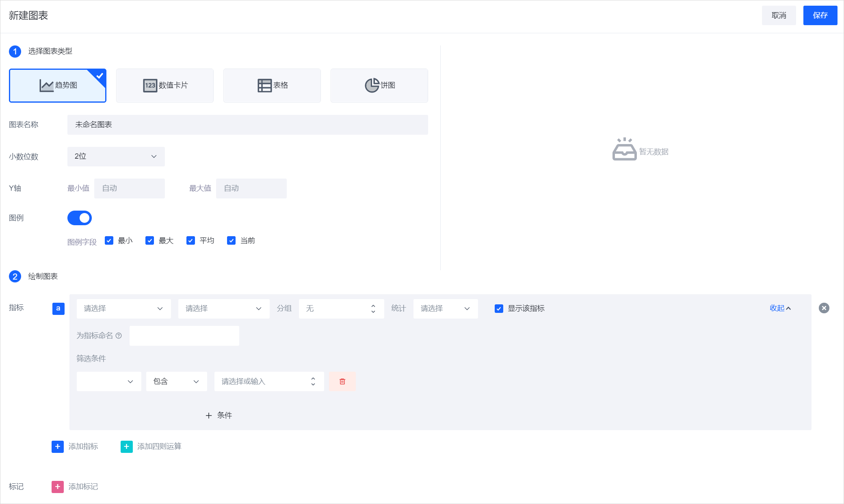Select the 数值卡片 number card type
The height and width of the screenshot is (504, 844).
click(x=165, y=86)
